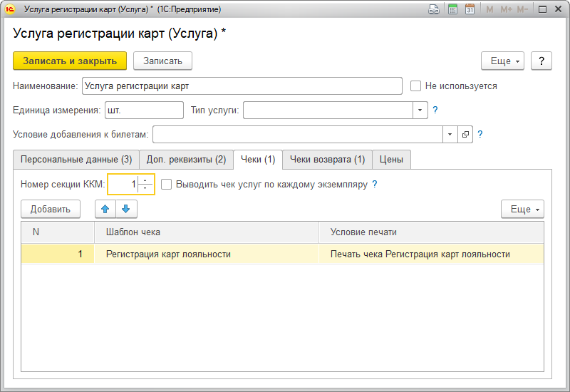
Task: Click help mark next to Выводить чек услуг
Action: pos(374,184)
